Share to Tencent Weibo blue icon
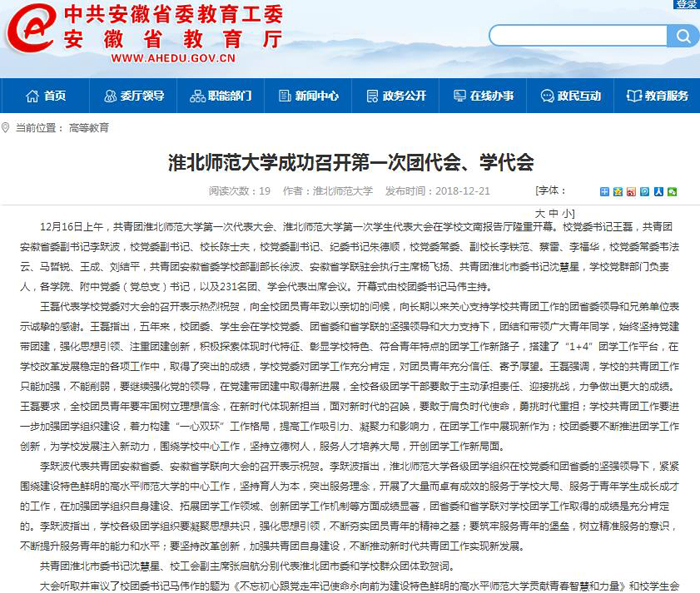 [x=645, y=192]
